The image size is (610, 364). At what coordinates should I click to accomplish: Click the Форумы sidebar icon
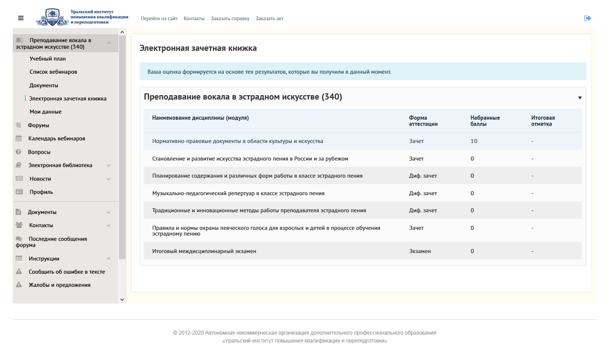point(18,125)
